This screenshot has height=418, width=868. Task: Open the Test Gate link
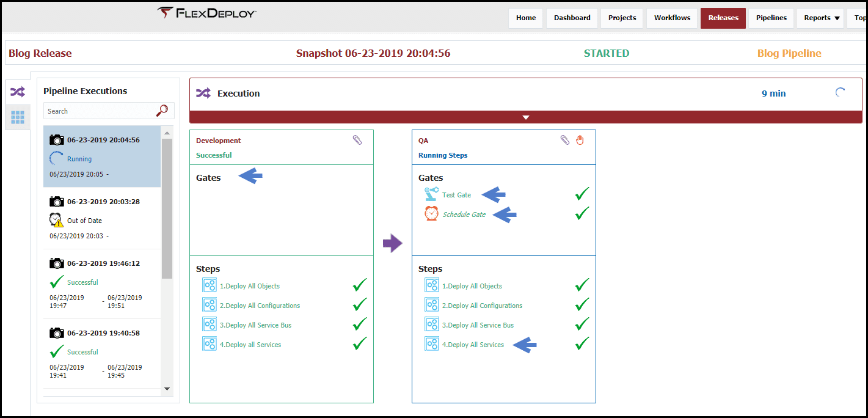coord(456,195)
